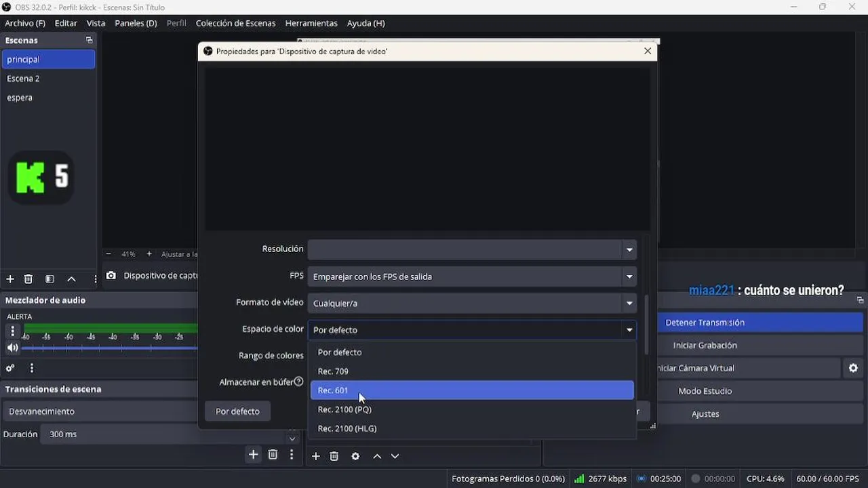Adjust ALERTA volume slider
This screenshot has width=868, height=488.
coord(110,348)
